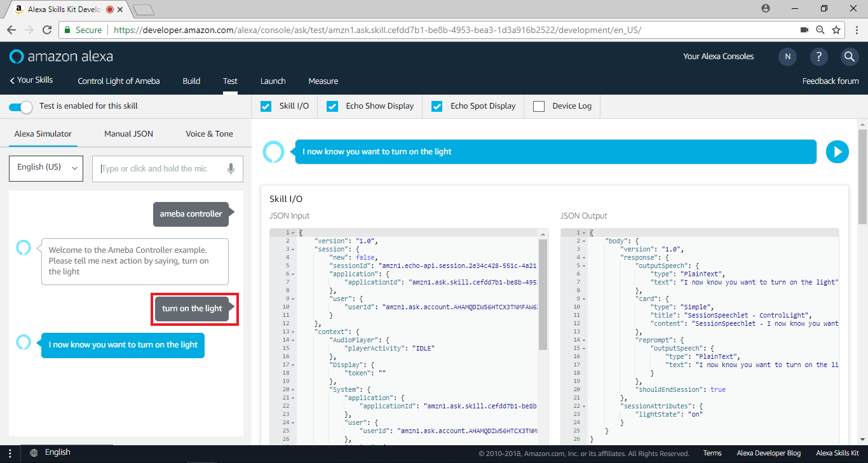Toggle the Test is enabled switch
Viewport: 868px width, 463px height.
click(20, 107)
